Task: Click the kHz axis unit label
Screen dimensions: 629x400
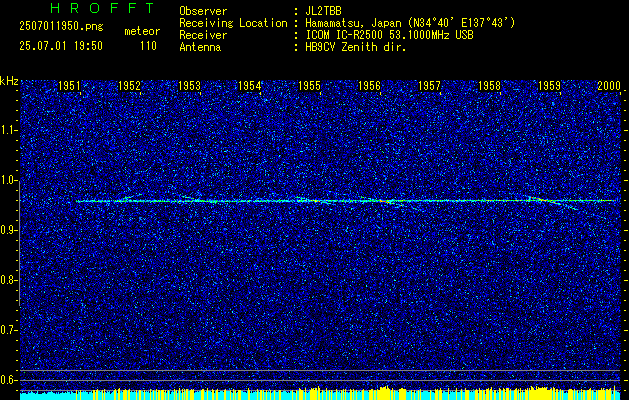Action: pos(9,81)
